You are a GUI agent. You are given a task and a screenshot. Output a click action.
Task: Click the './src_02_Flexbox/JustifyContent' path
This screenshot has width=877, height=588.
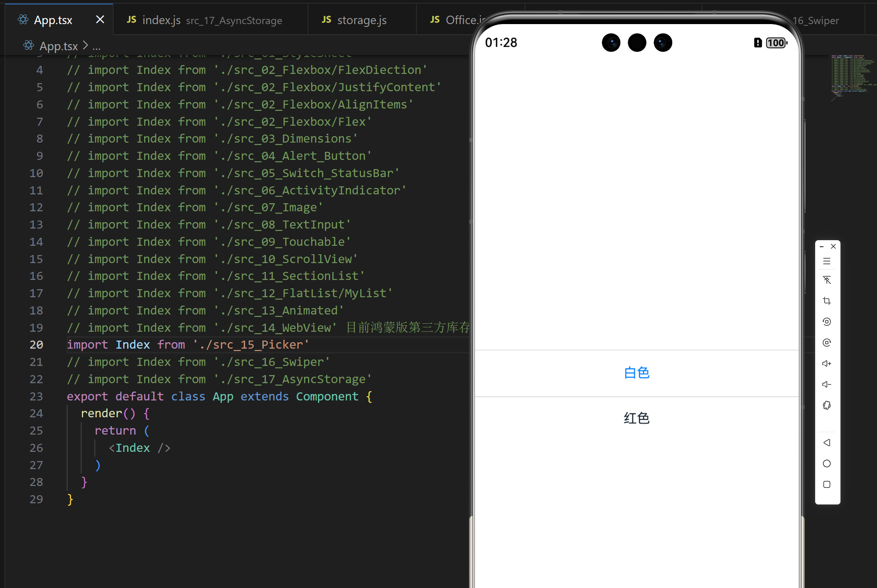pyautogui.click(x=327, y=88)
